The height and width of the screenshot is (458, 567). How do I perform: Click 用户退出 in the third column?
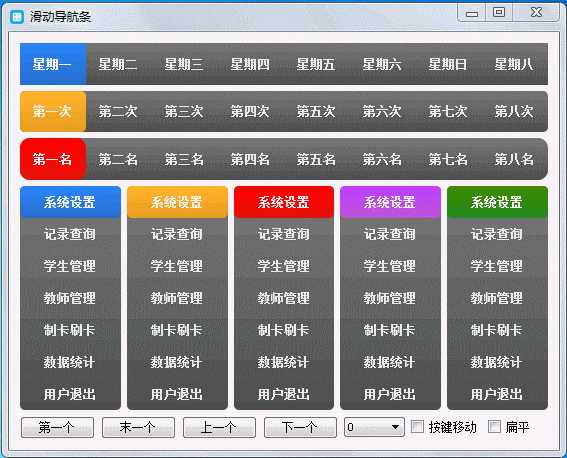(284, 394)
